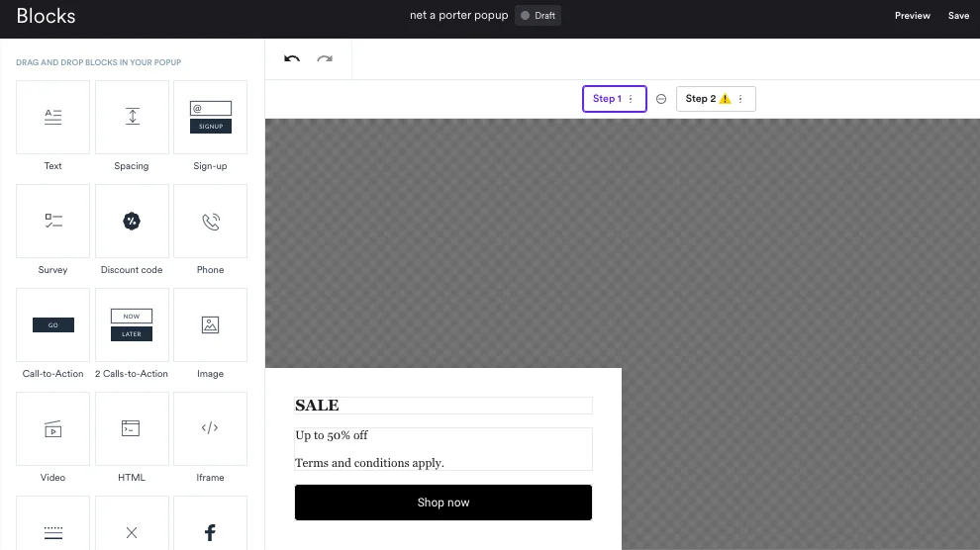The width and height of the screenshot is (980, 550).
Task: Select the Discount code block icon
Action: click(x=132, y=221)
